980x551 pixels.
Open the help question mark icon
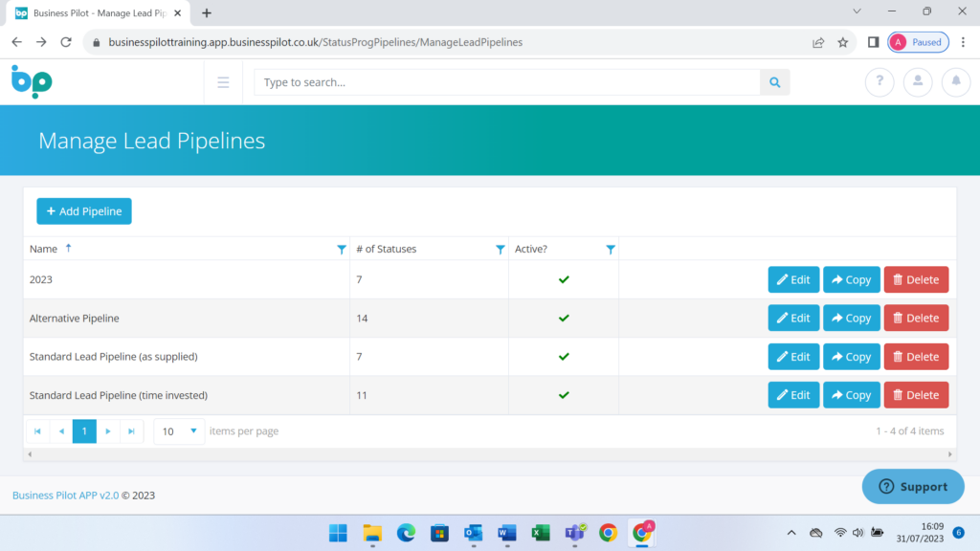880,82
